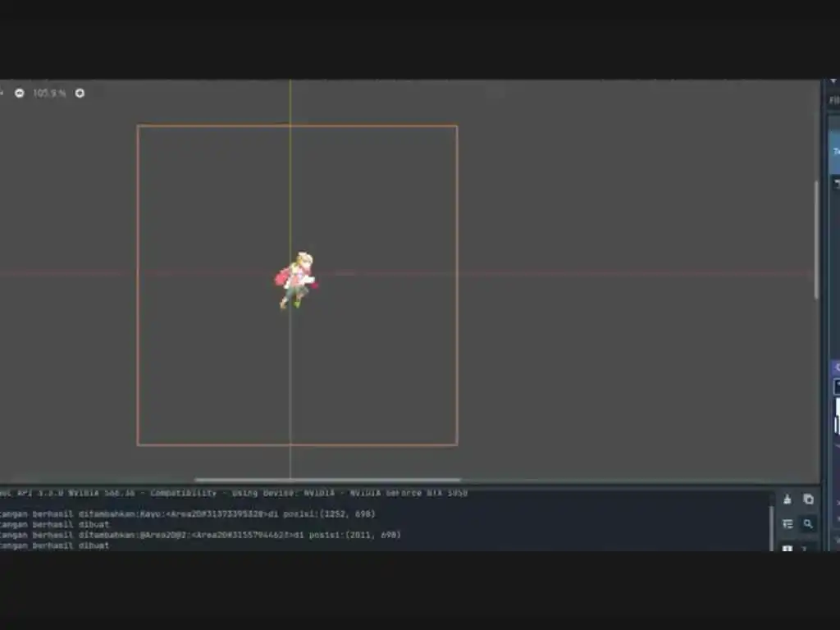
Task: Zoom in the 2D viewport
Action: (x=80, y=94)
